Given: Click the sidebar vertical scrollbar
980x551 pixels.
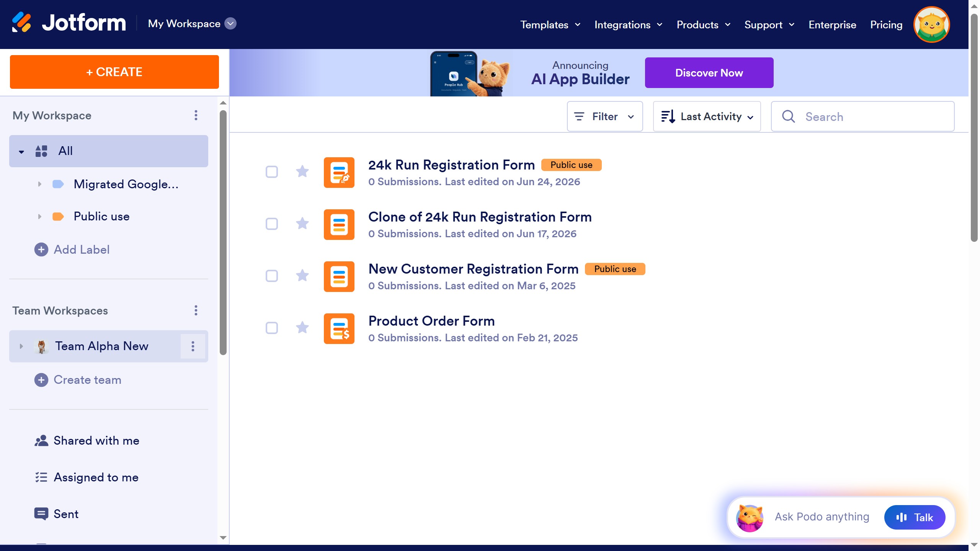Looking at the screenshot, I should click(223, 233).
